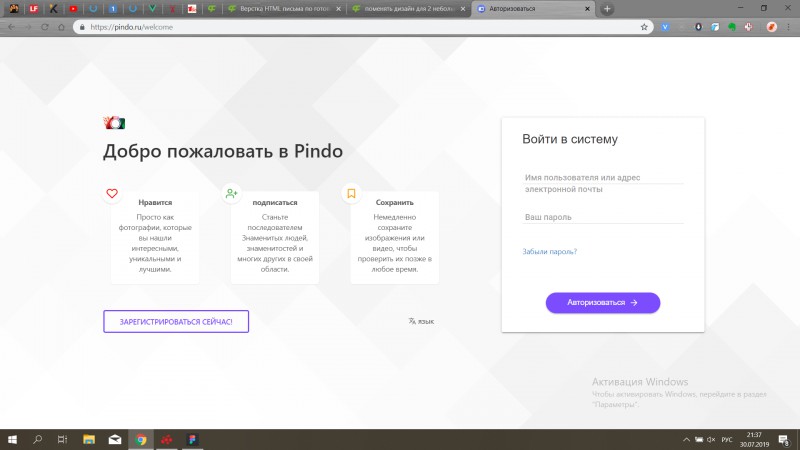Click 'Зарегистрироваться сейчас!' button
The height and width of the screenshot is (450, 800).
176,321
